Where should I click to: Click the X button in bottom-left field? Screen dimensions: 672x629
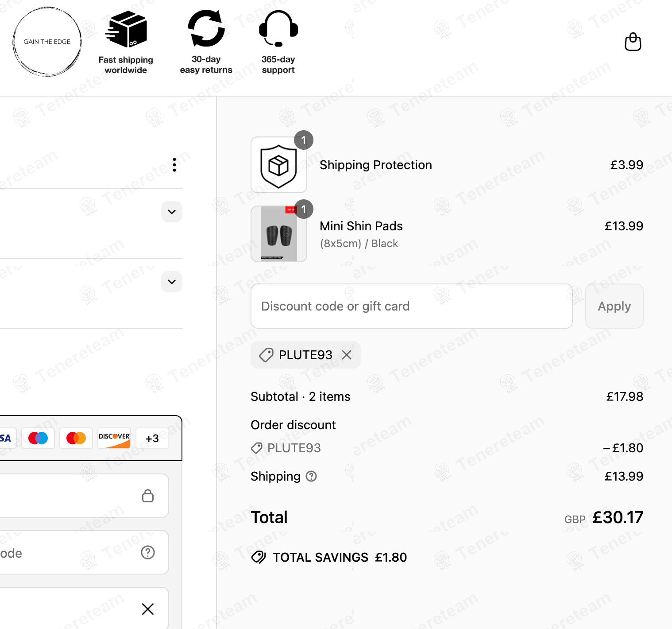pyautogui.click(x=147, y=609)
